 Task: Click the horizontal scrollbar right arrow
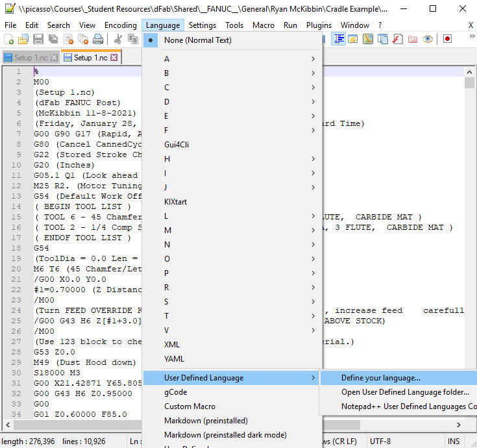click(458, 425)
